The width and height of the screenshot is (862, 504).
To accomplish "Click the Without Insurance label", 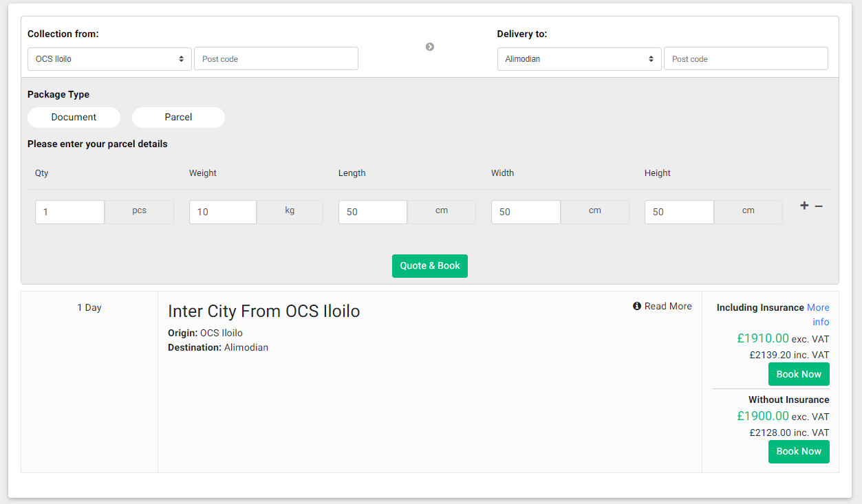I will (x=789, y=399).
